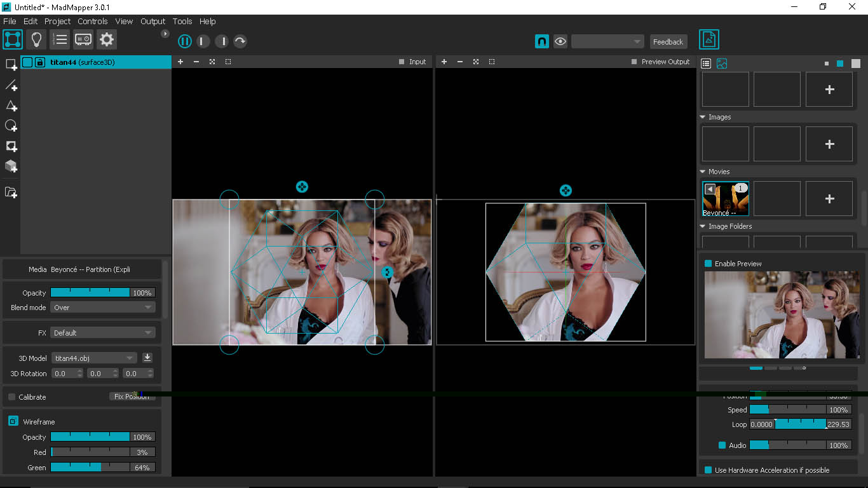The height and width of the screenshot is (488, 868).
Task: Collapse the Movies section
Action: coord(703,172)
